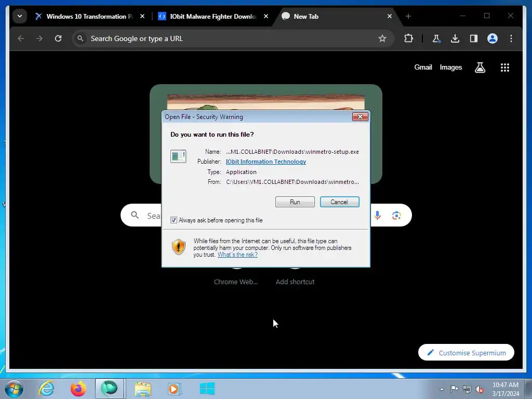Image resolution: width=532 pixels, height=399 pixels.
Task: Click Customise Supermium button
Action: tap(466, 353)
